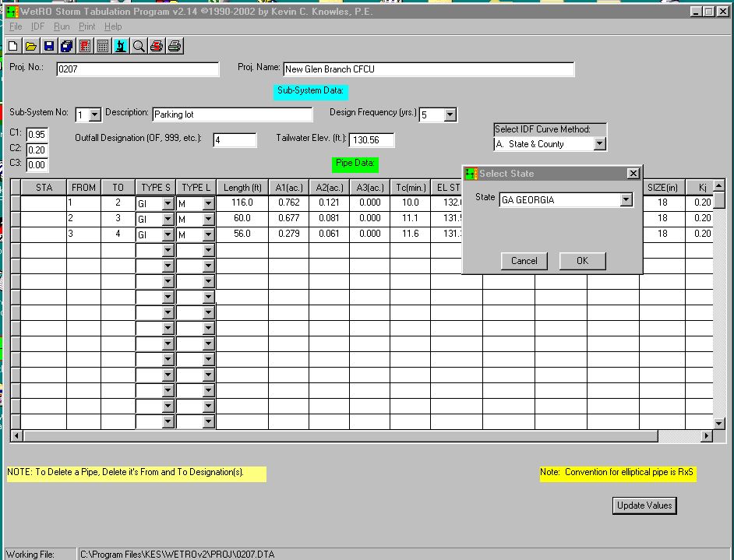The width and height of the screenshot is (734, 560).
Task: Expand the State dropdown showing GA GEORGIA
Action: [626, 200]
